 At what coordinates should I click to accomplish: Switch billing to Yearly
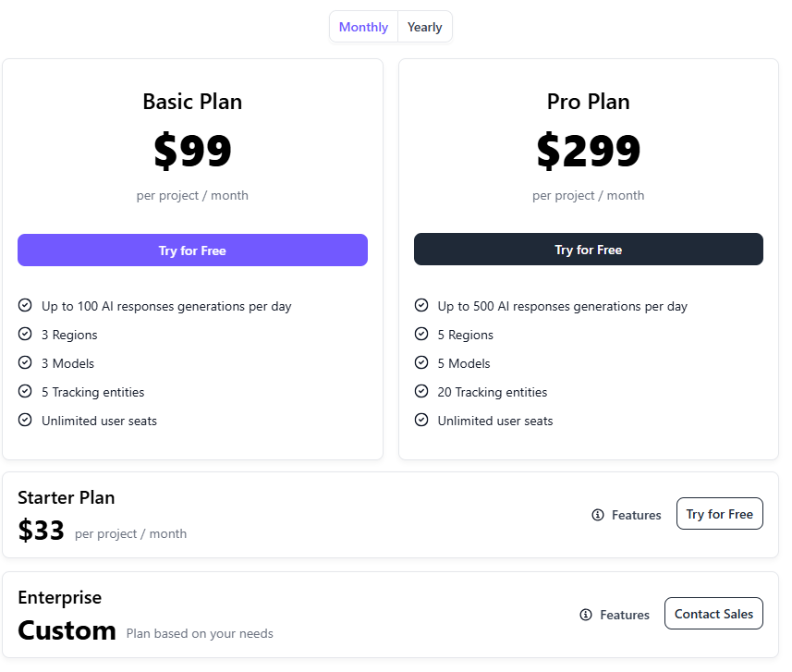tap(425, 27)
